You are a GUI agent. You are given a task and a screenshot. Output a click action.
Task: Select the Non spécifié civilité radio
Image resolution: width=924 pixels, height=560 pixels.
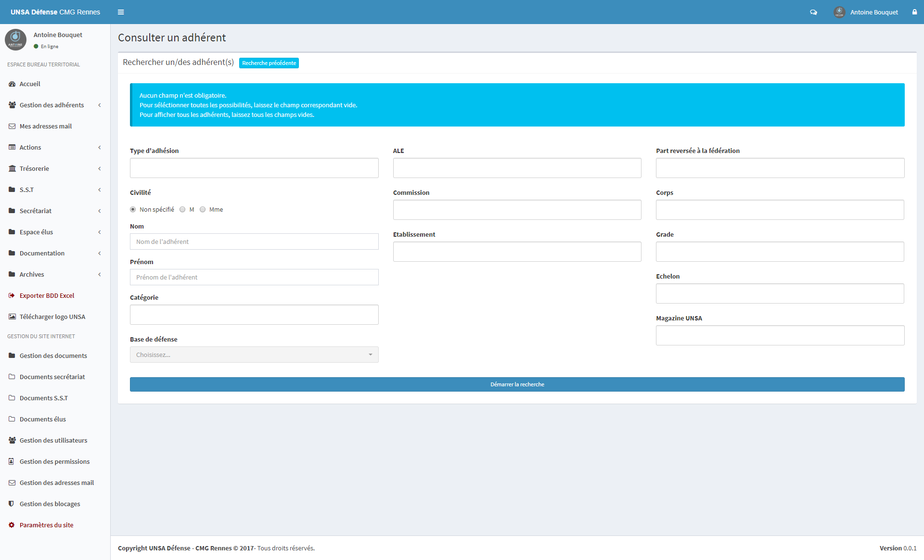pos(133,209)
